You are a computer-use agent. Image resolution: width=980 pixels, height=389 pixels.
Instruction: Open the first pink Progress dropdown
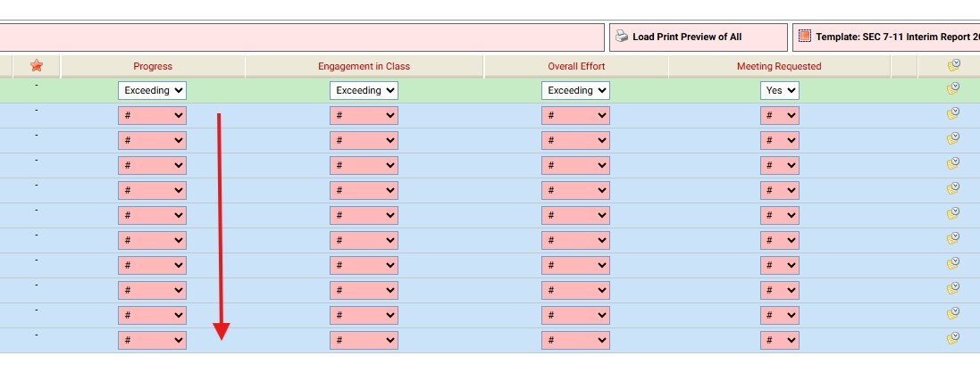(152, 115)
